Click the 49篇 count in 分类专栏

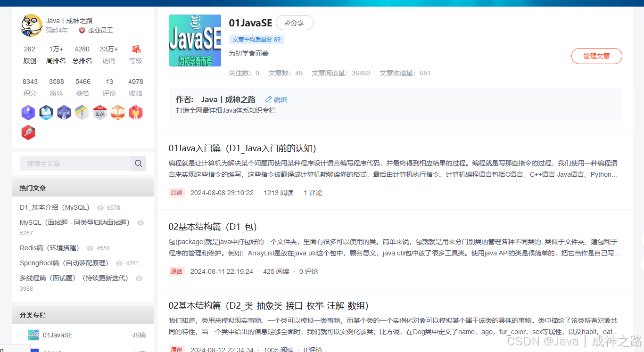pyautogui.click(x=139, y=335)
